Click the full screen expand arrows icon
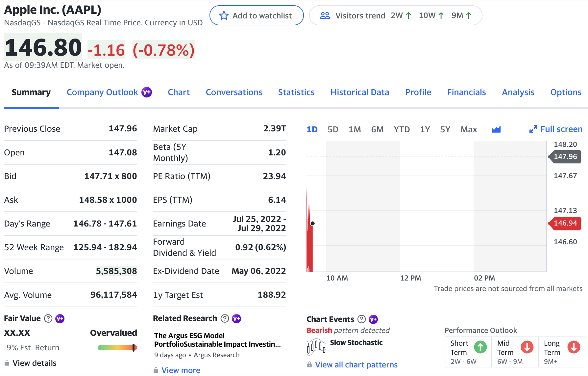This screenshot has height=376, width=588. point(533,129)
